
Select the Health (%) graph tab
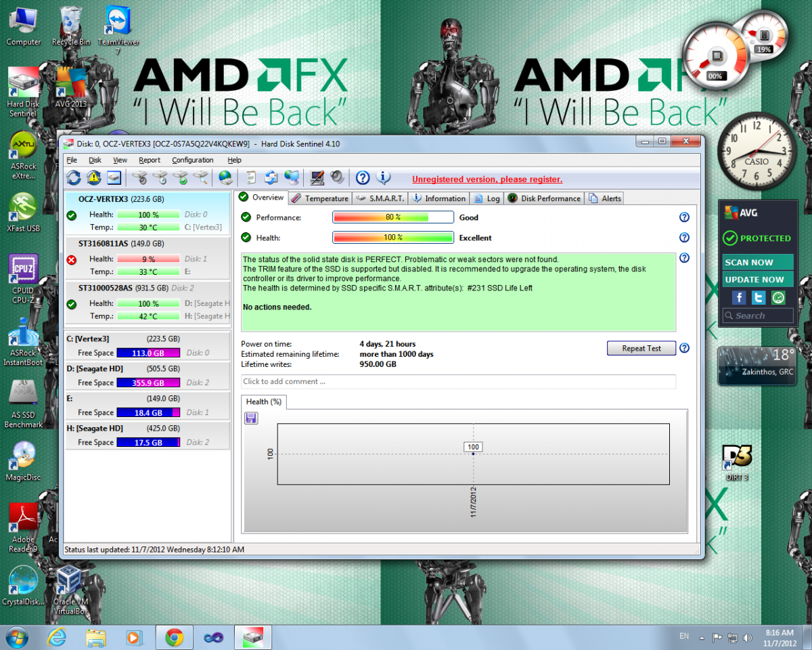pos(264,402)
